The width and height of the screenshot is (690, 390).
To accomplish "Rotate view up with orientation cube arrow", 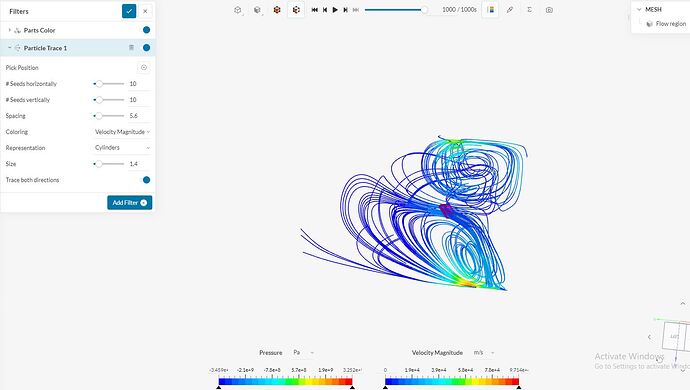I will (x=683, y=303).
